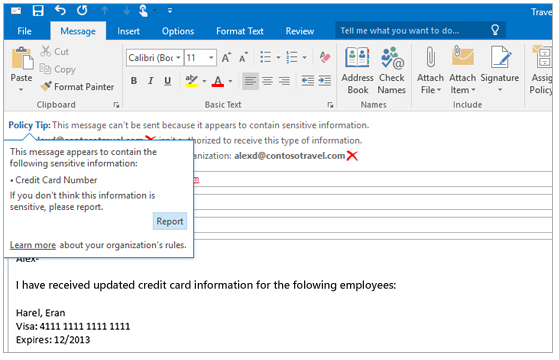This screenshot has height=360, width=559.
Task: Expand the numbering style arrow
Action: (x=304, y=57)
